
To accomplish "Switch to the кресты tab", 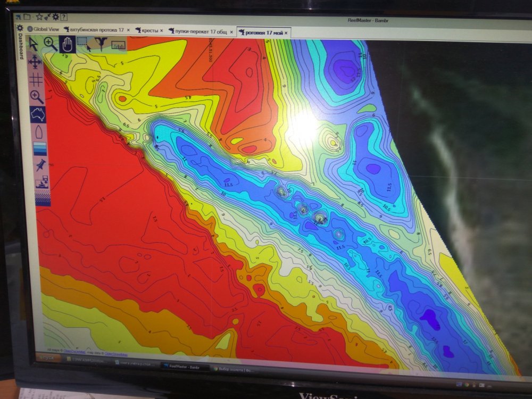I will coord(148,31).
